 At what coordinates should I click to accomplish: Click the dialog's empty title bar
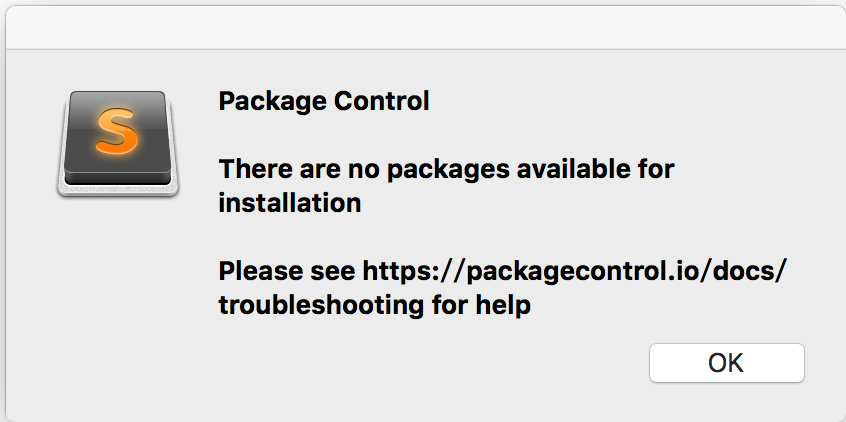pyautogui.click(x=423, y=25)
